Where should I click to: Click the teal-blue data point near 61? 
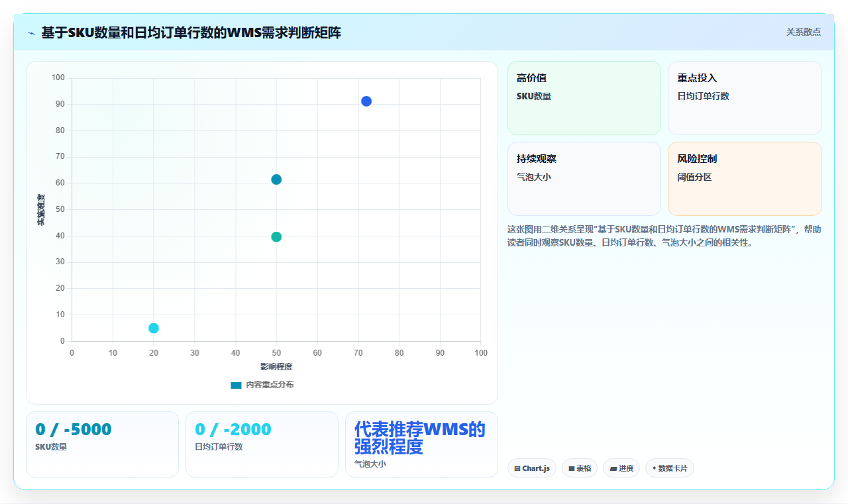coord(276,179)
